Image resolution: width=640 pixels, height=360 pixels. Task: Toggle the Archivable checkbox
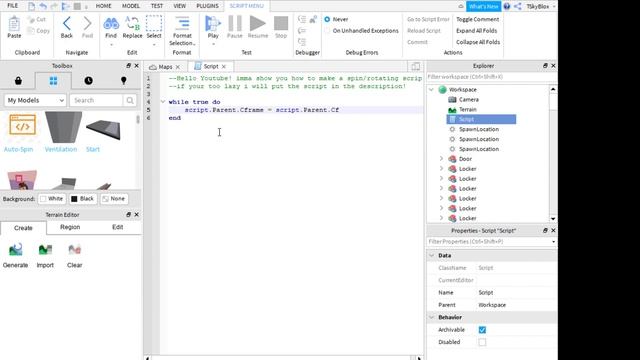click(482, 330)
